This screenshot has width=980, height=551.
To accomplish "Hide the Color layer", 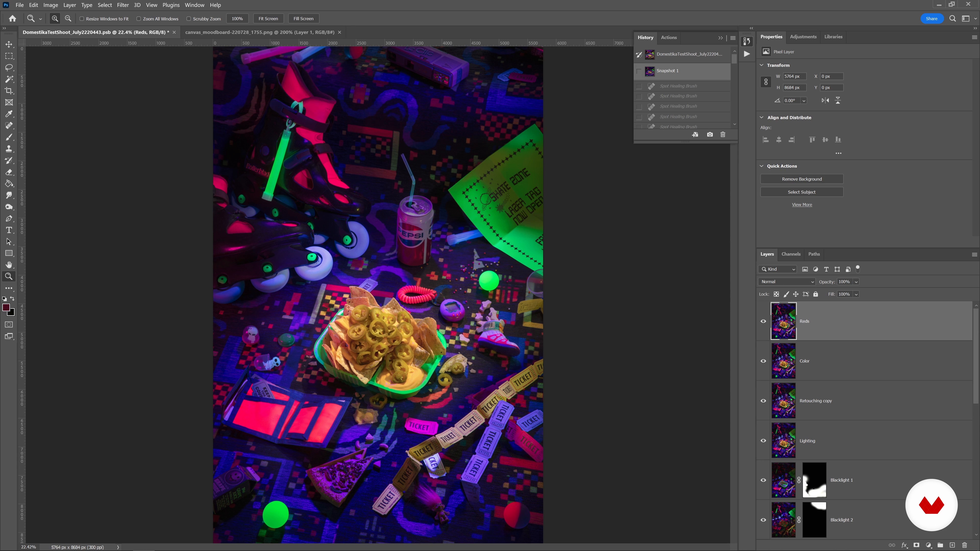I will click(x=763, y=361).
